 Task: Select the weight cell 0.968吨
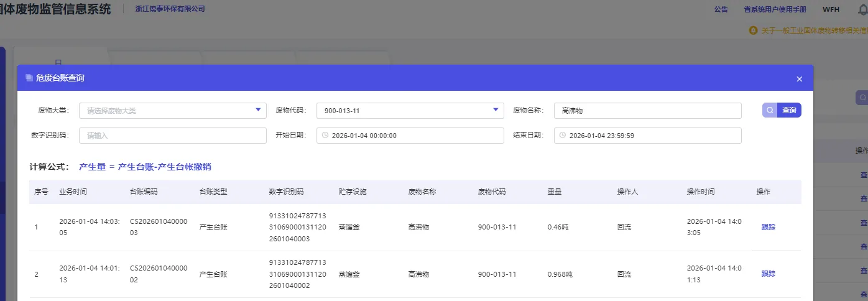click(x=560, y=274)
